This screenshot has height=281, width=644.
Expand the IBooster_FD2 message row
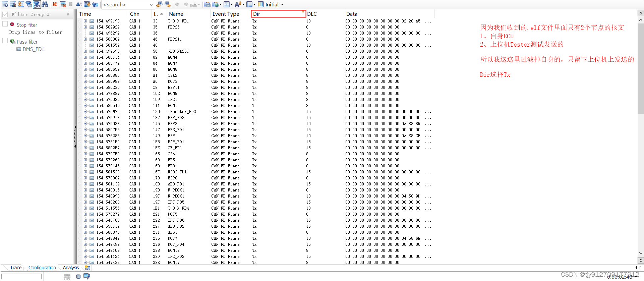pyautogui.click(x=85, y=112)
